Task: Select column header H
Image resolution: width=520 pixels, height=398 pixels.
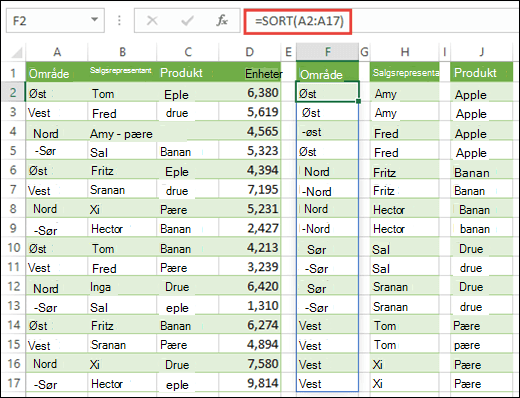Action: click(x=405, y=52)
